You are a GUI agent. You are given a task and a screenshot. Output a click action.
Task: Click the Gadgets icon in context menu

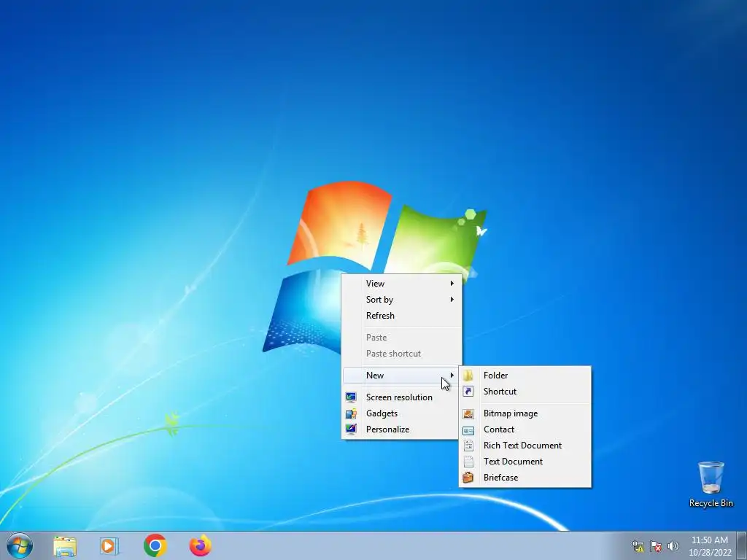pos(351,413)
